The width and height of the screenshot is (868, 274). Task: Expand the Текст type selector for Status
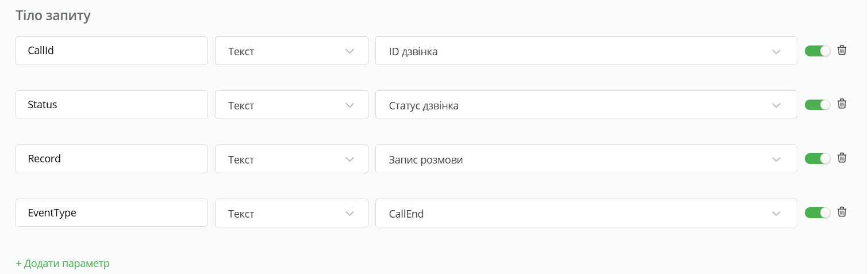pos(291,105)
